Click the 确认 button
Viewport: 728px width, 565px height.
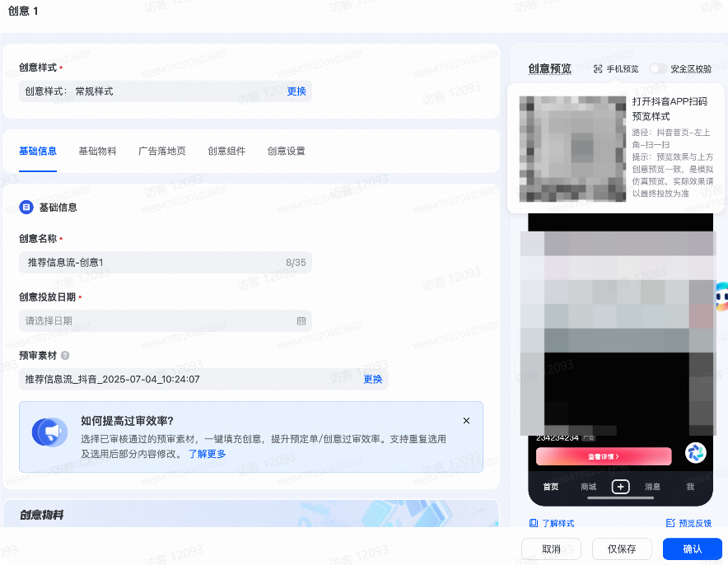(693, 549)
